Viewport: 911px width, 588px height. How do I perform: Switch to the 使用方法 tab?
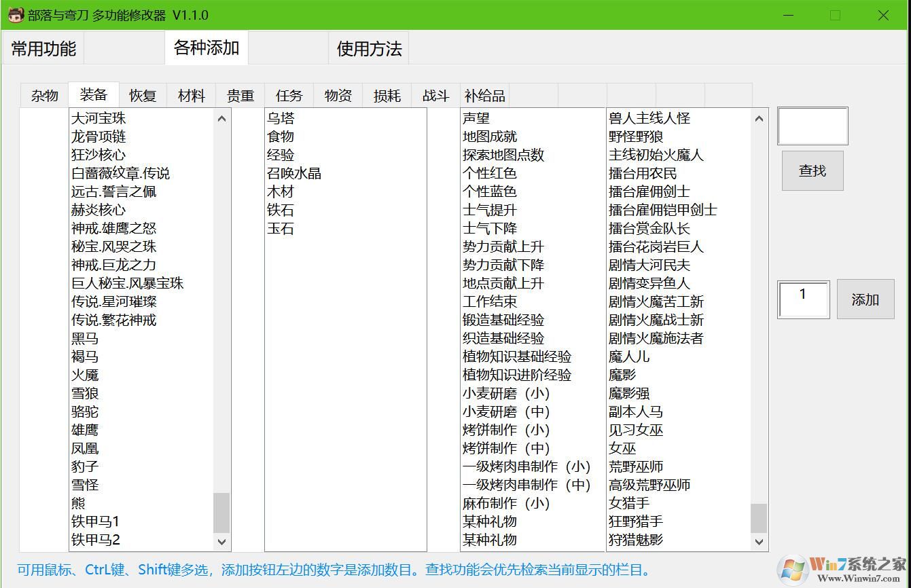tap(368, 48)
